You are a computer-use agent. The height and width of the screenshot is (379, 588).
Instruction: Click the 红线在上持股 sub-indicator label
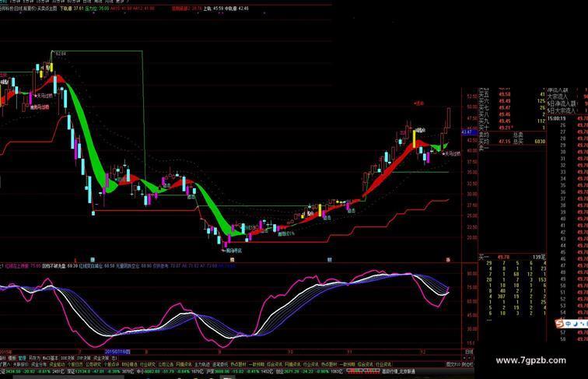click(x=17, y=265)
